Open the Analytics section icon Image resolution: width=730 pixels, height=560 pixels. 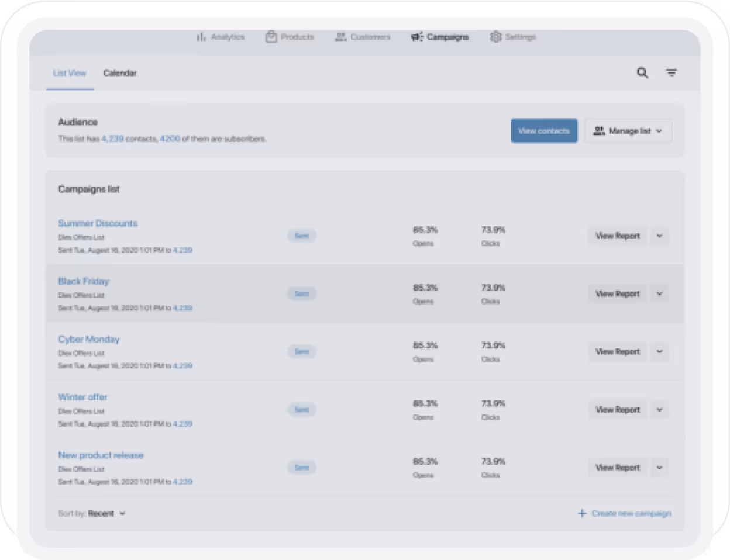coord(201,36)
